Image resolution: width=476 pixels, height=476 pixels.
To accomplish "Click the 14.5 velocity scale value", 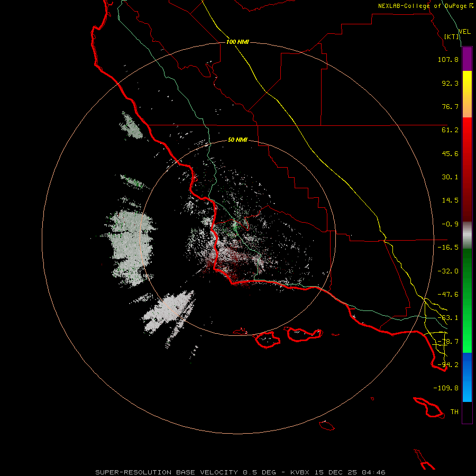I will pos(450,200).
